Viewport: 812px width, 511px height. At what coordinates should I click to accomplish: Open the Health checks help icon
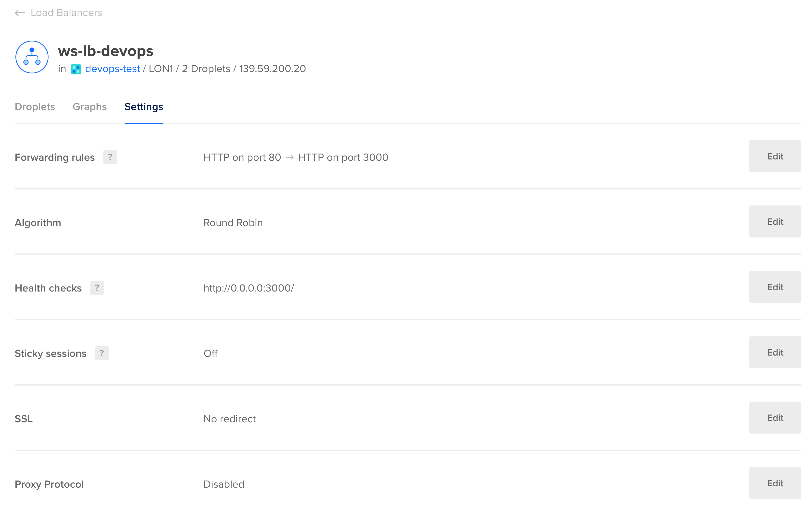[x=97, y=288]
